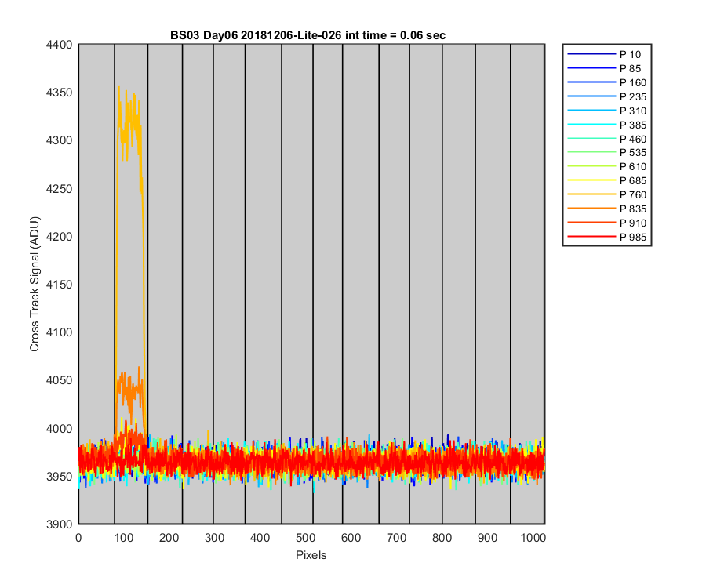706x588 pixels.
Task: Click y-axis tick label '4350'
Action: [59, 93]
